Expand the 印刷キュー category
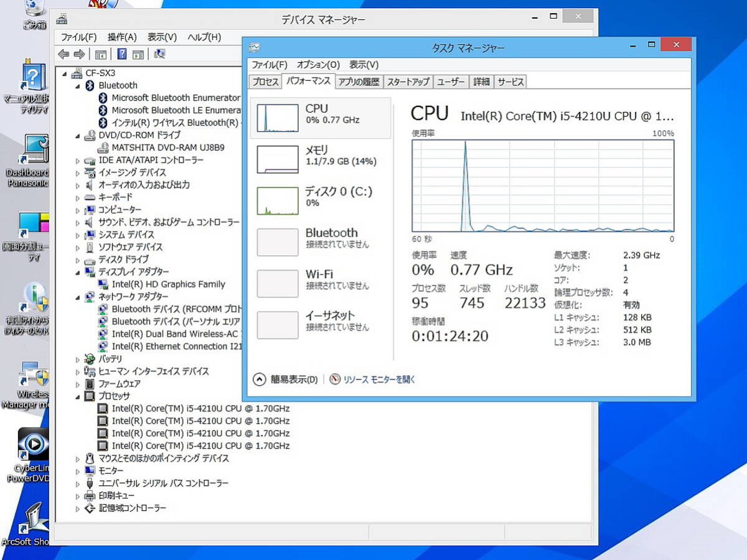Image resolution: width=747 pixels, height=560 pixels. click(78, 496)
